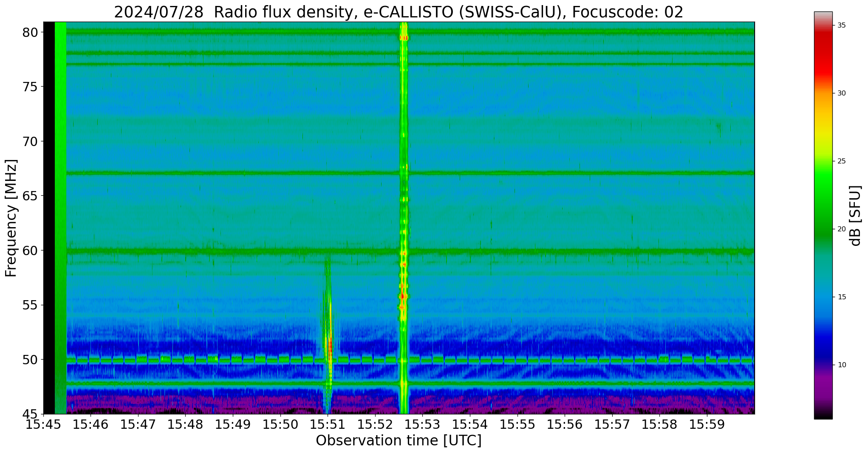868x453 pixels.
Task: Click the 50 MHz y-axis tick label
Action: tap(31, 360)
